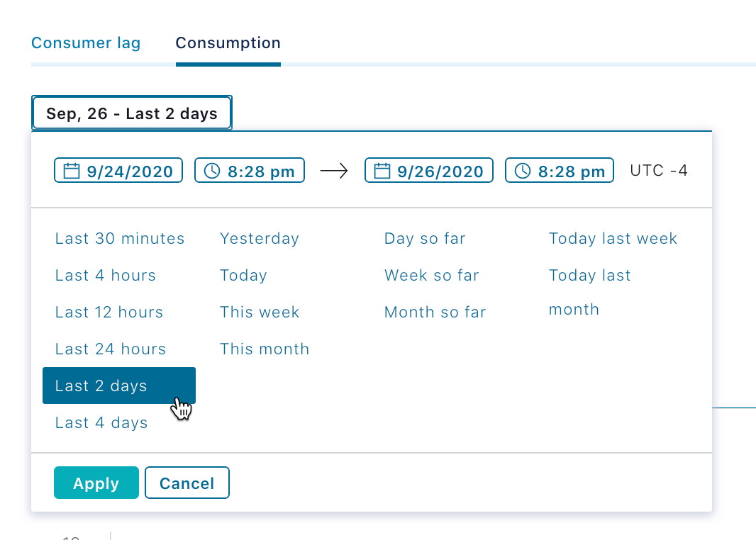The image size is (756, 540).
Task: Cancel the date range selection
Action: pos(187,483)
